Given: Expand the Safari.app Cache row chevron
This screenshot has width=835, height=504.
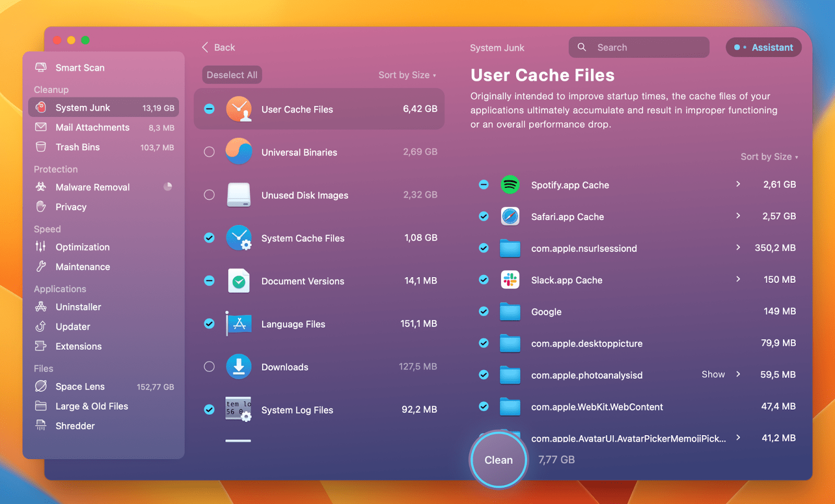Looking at the screenshot, I should (738, 215).
